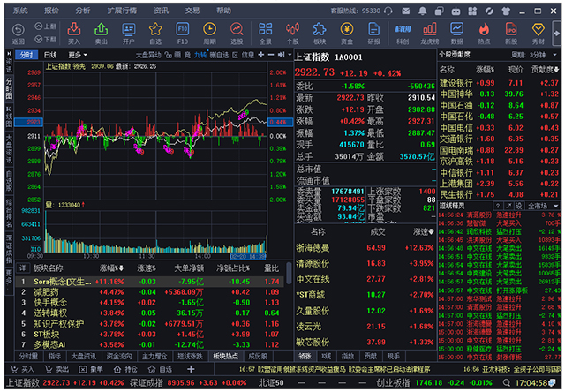Click the 周期 clock icon
This screenshot has height=392, width=565.
(209, 34)
